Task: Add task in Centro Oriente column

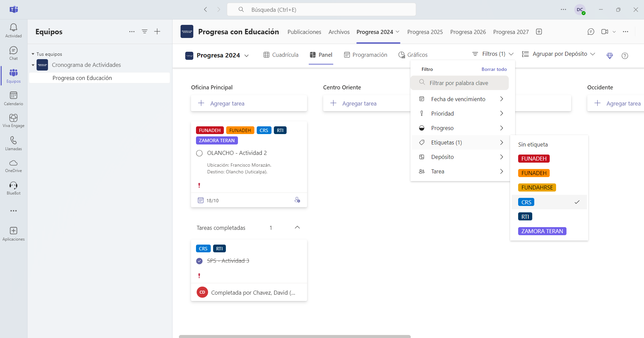Action: click(366, 103)
